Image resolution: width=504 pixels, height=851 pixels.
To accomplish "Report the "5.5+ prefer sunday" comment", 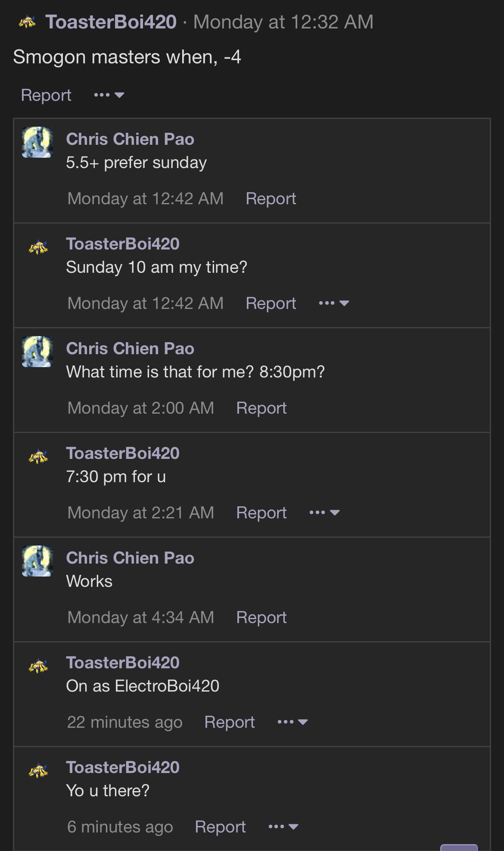I will [271, 199].
